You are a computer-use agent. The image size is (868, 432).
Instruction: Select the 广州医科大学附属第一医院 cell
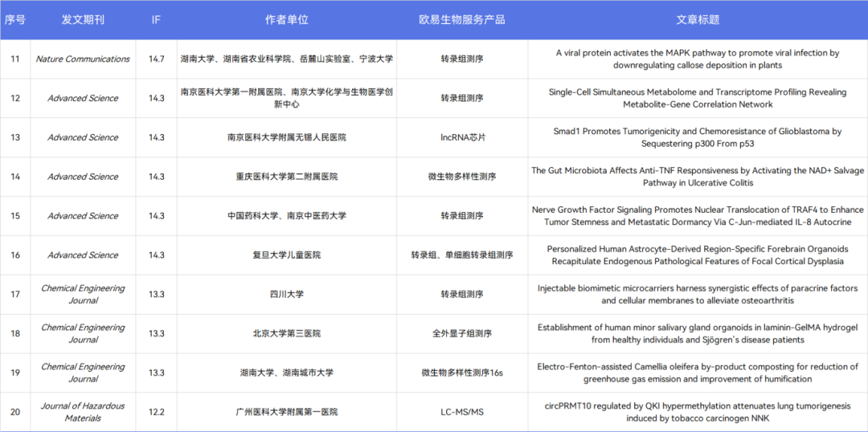[287, 412]
